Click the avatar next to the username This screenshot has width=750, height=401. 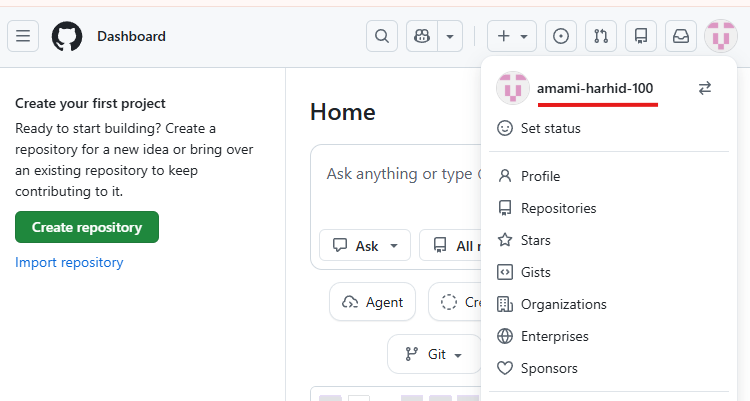coord(513,88)
